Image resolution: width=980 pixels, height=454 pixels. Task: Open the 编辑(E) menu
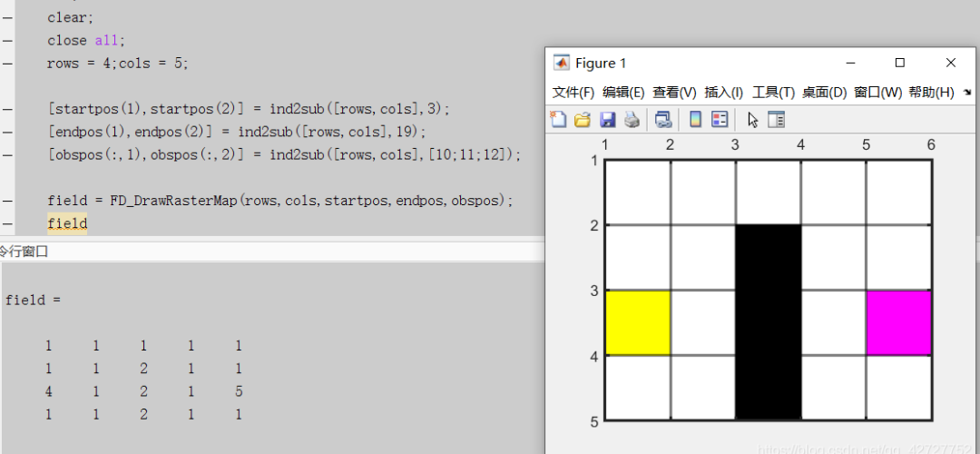[623, 93]
